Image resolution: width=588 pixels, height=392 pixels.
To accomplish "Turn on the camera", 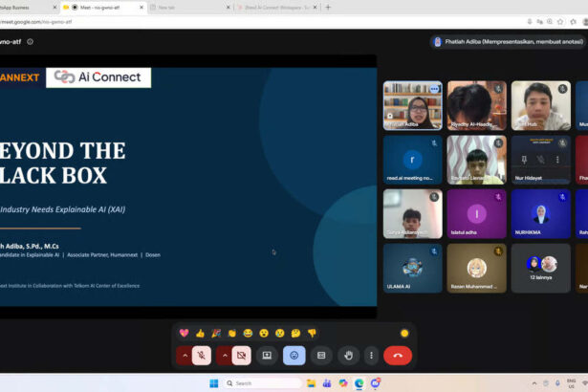I will point(242,356).
